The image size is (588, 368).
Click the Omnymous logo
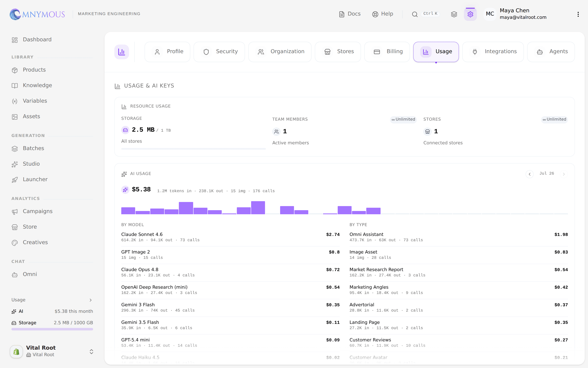click(37, 14)
